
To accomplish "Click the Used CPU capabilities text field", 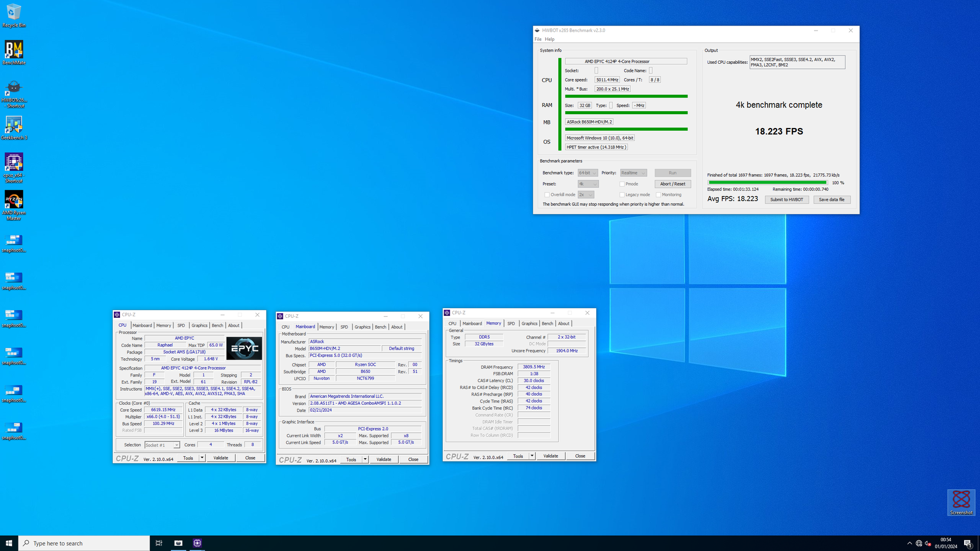I will pos(797,62).
